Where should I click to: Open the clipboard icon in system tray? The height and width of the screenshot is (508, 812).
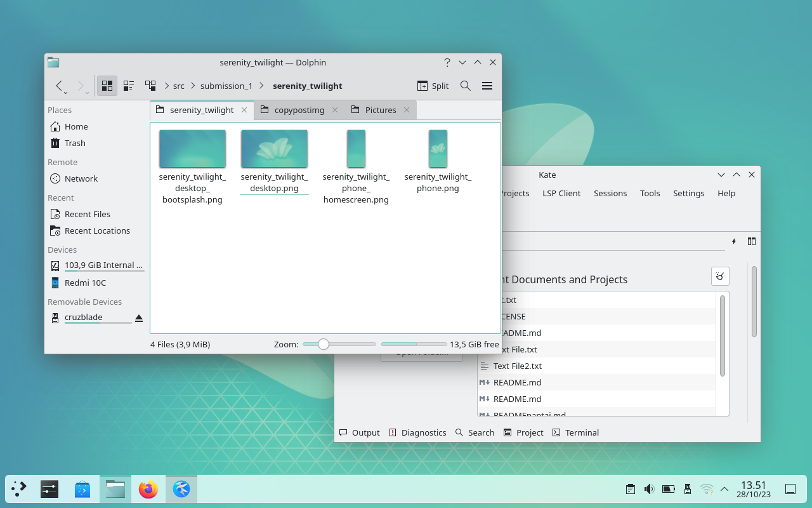coord(630,489)
